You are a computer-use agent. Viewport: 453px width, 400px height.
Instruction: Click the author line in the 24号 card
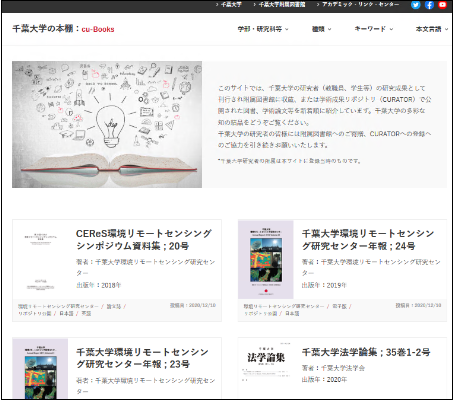[x=371, y=267]
